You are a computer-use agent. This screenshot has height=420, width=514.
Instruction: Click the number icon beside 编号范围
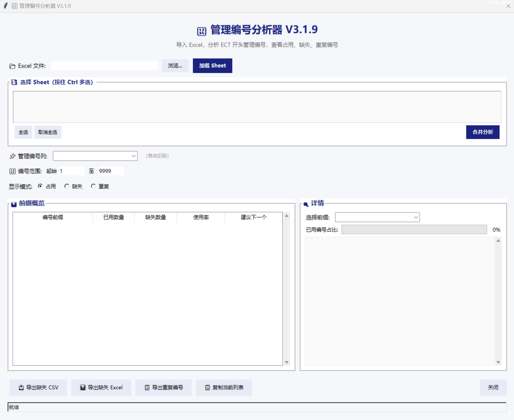point(13,171)
